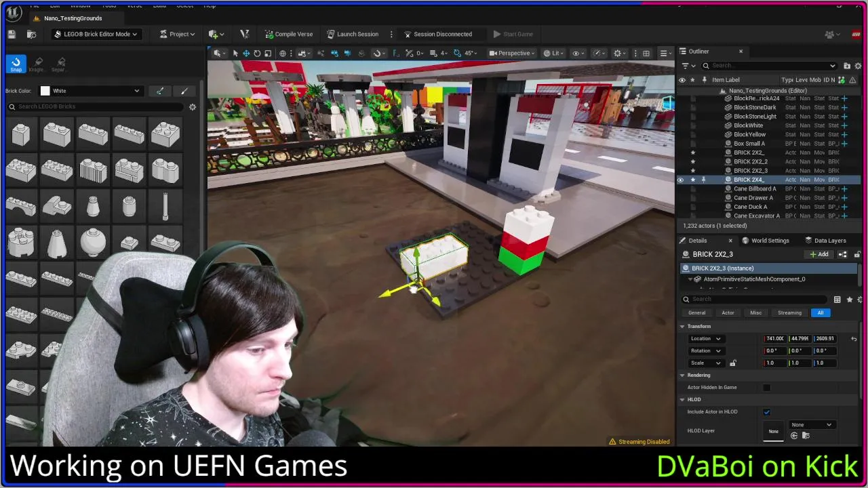
Task: Browse to HLOD Layer asset icon
Action: [x=806, y=436]
